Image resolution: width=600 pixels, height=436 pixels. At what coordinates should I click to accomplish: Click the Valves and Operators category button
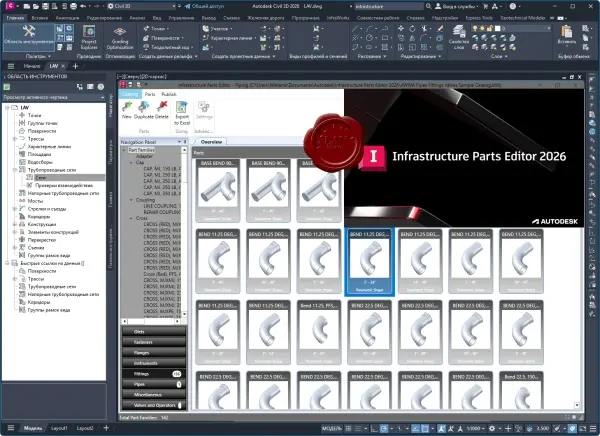point(154,405)
